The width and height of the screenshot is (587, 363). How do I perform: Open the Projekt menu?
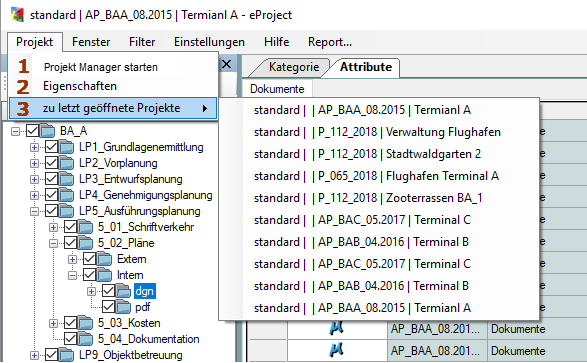[34, 42]
